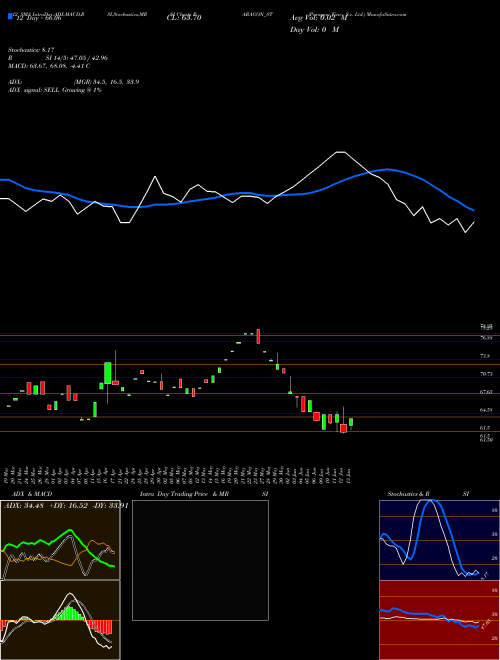This screenshot has height=660, width=500.
Task: Select the 73.8 price axis label
Action: (x=485, y=356)
